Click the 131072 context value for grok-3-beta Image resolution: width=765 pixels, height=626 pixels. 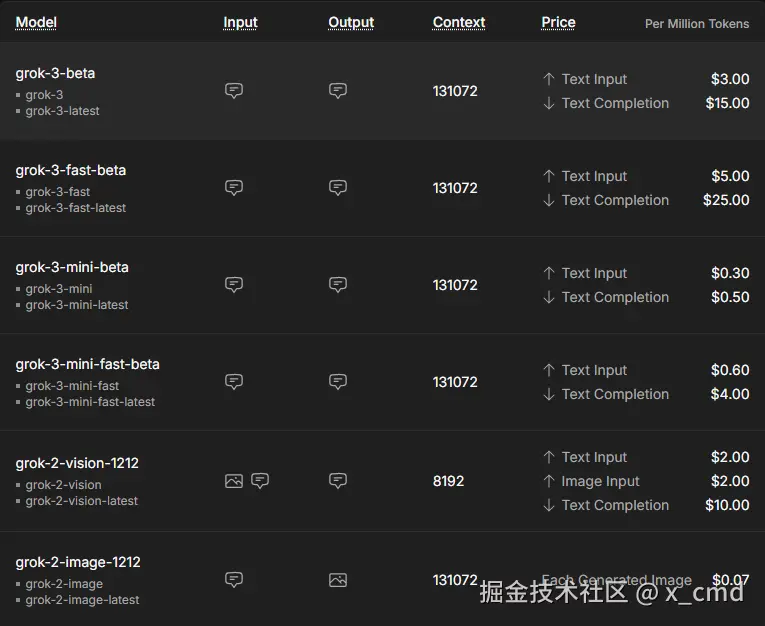(455, 91)
